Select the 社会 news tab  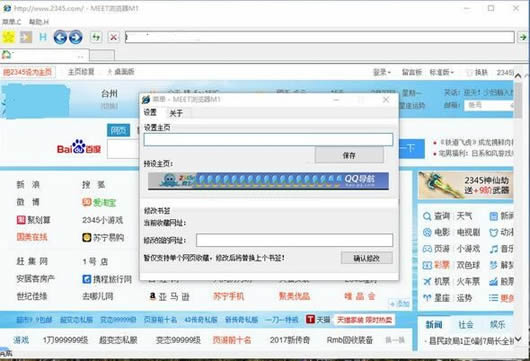pyautogui.click(x=466, y=325)
